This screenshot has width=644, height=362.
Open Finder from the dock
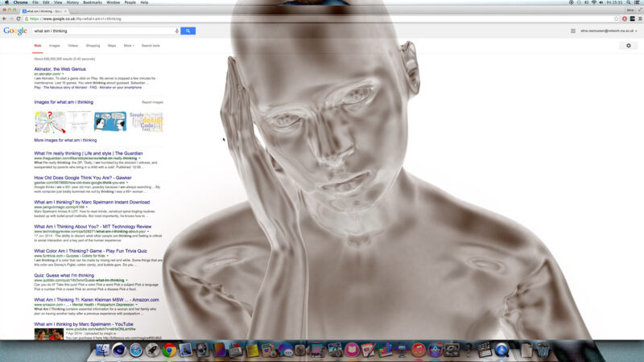102,350
